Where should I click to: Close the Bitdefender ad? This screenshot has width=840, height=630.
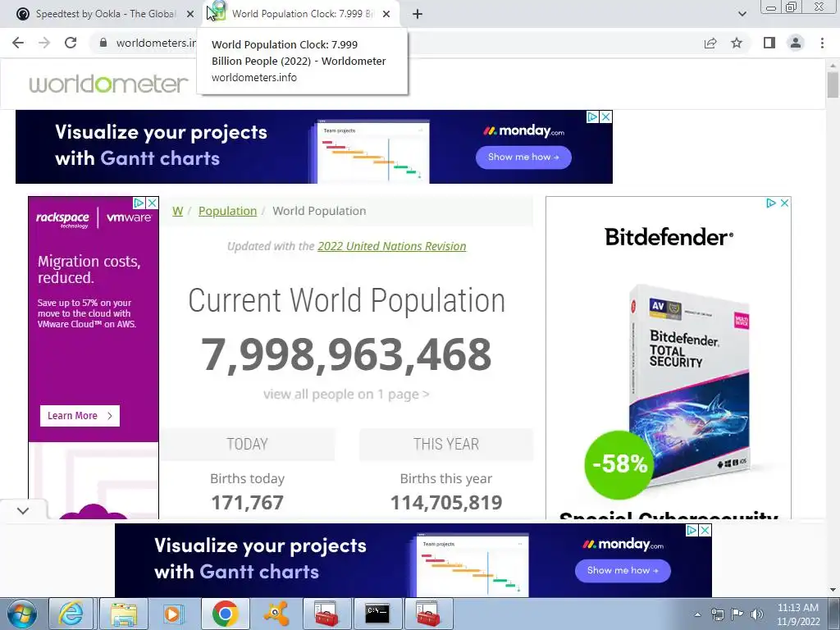coord(784,203)
